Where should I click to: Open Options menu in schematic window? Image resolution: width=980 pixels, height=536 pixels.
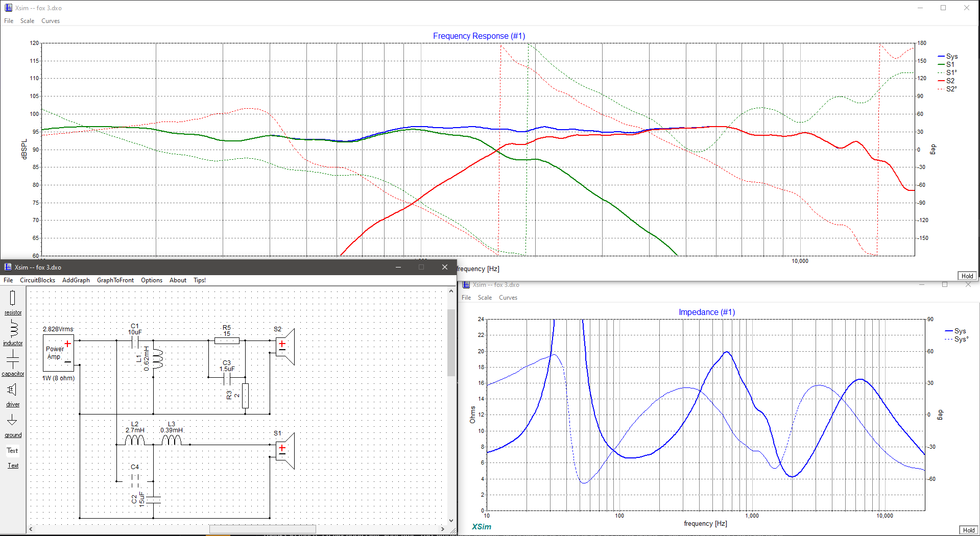(152, 280)
